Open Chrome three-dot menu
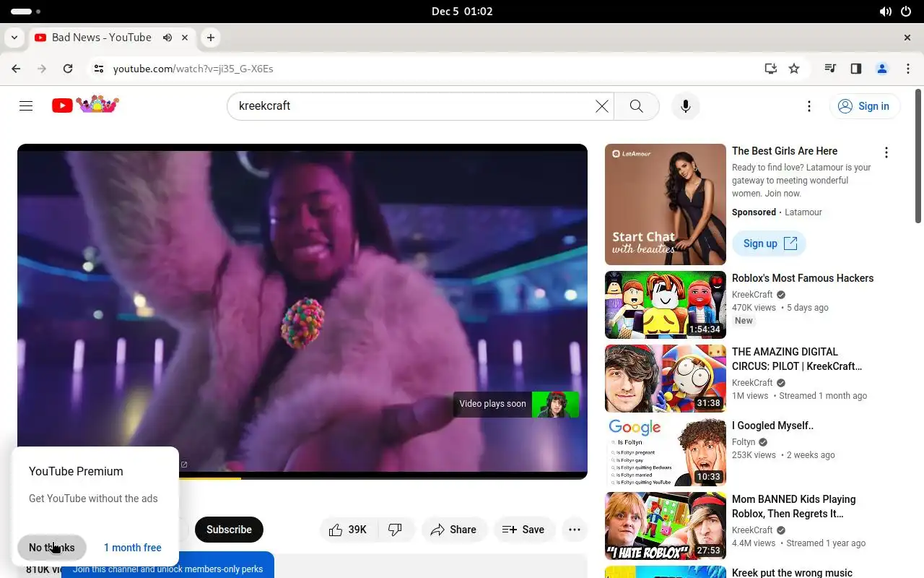The width and height of the screenshot is (924, 578). click(908, 69)
